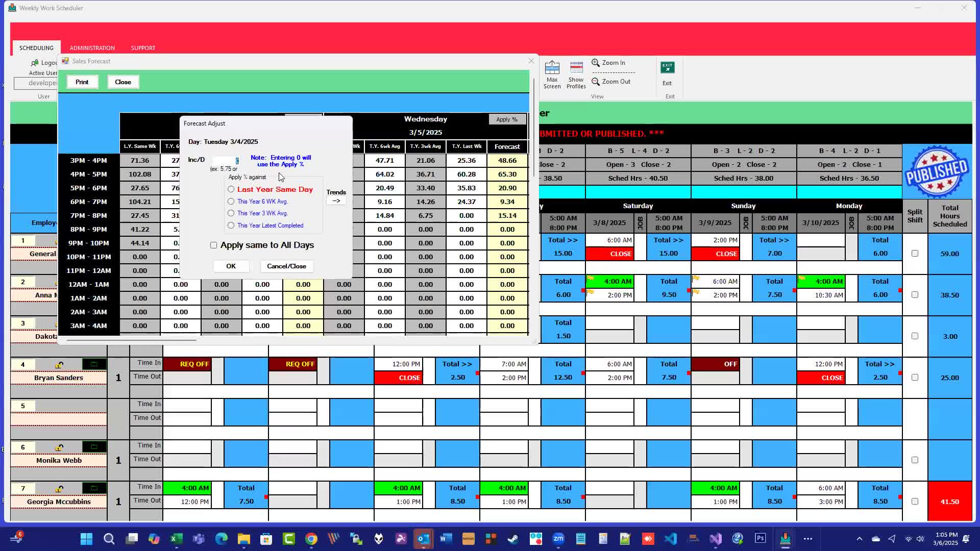Open the Wednesday Apply % button
Image resolution: width=980 pixels, height=551 pixels.
[507, 119]
